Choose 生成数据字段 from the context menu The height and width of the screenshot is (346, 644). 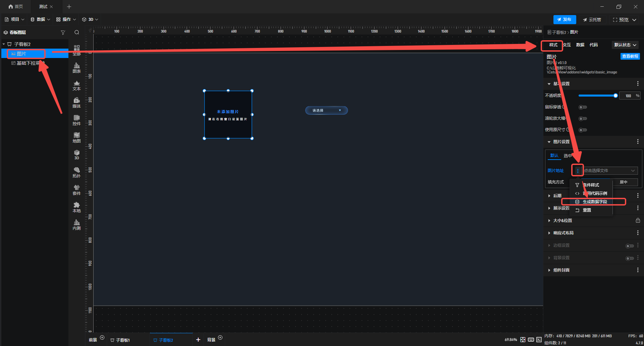coord(594,202)
